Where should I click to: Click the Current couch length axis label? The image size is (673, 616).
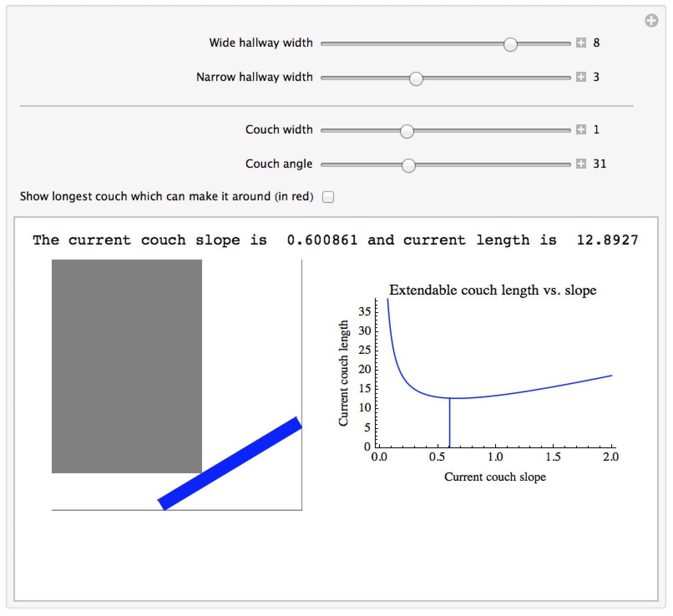click(x=343, y=373)
